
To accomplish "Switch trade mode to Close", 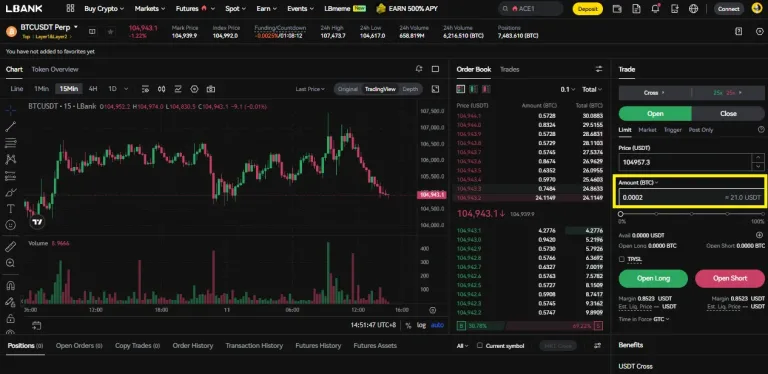I will point(728,114).
